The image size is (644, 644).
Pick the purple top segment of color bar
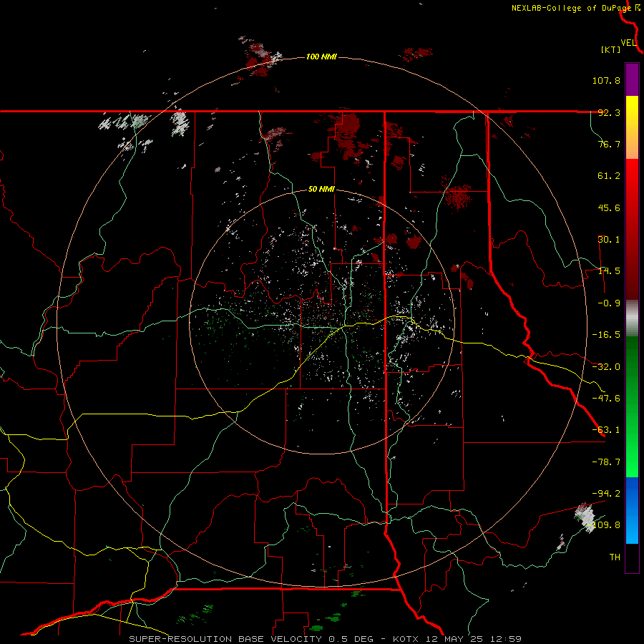pyautogui.click(x=632, y=79)
